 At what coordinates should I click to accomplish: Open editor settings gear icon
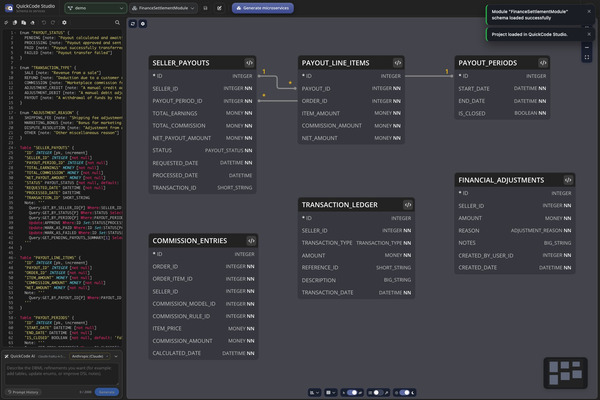64,23
